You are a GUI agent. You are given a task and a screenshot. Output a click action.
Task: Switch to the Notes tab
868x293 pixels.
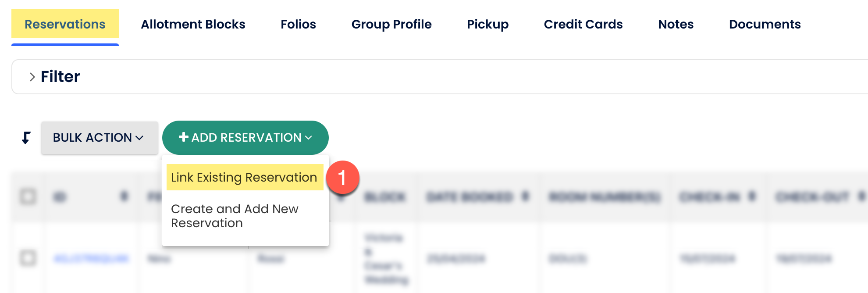pos(676,24)
